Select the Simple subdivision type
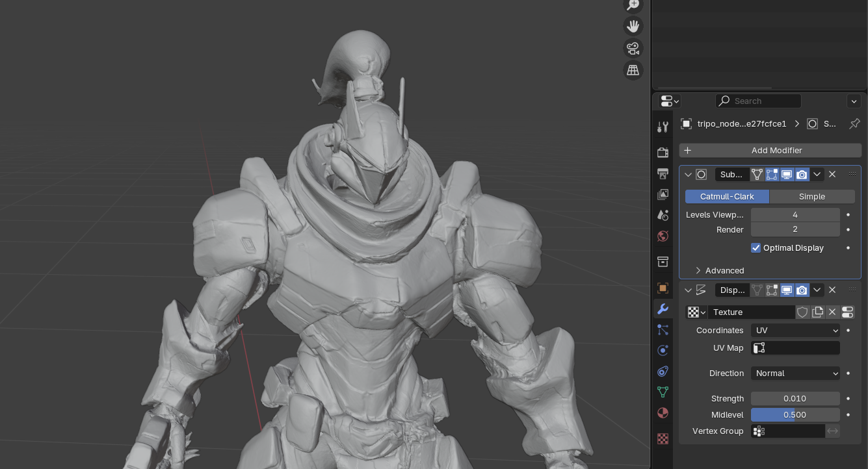The image size is (868, 469). 811,196
